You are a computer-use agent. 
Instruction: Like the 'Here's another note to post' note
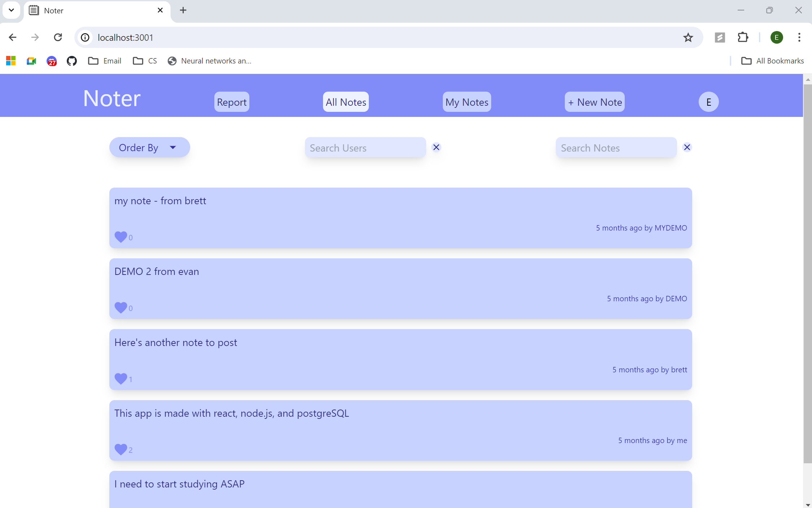click(x=121, y=378)
